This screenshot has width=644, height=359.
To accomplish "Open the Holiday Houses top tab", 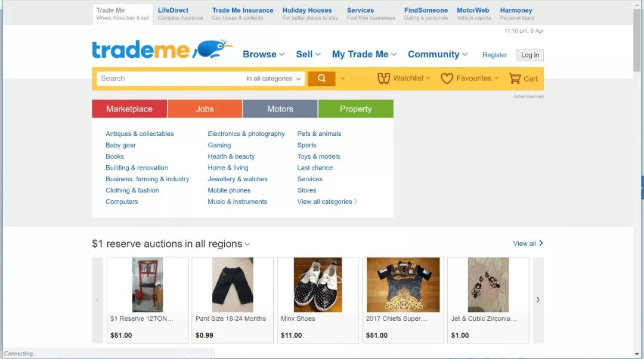I will 310,14.
